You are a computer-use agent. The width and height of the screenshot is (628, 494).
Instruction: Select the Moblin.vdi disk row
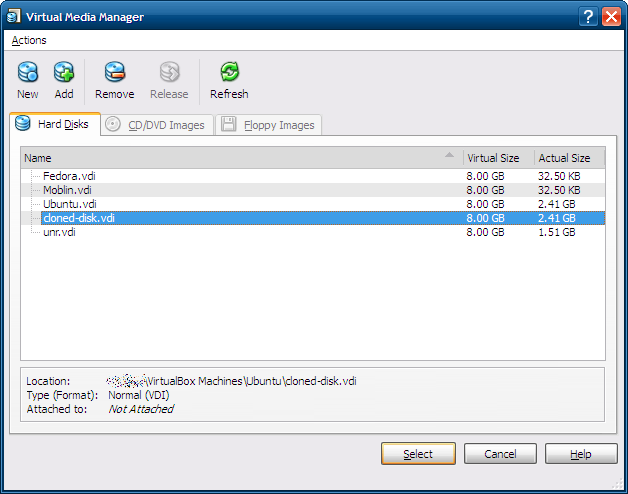pos(313,190)
